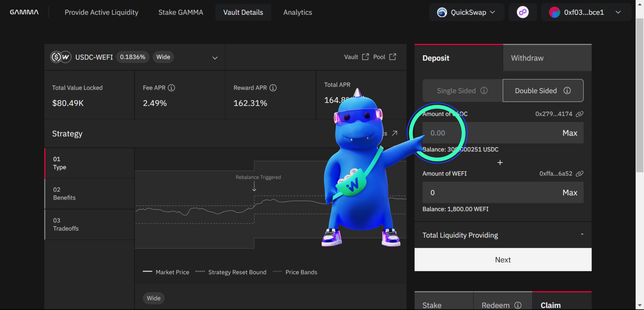Screen dimensions: 644x310
Task: Click the Price Bands legend entry
Action: [295, 272]
